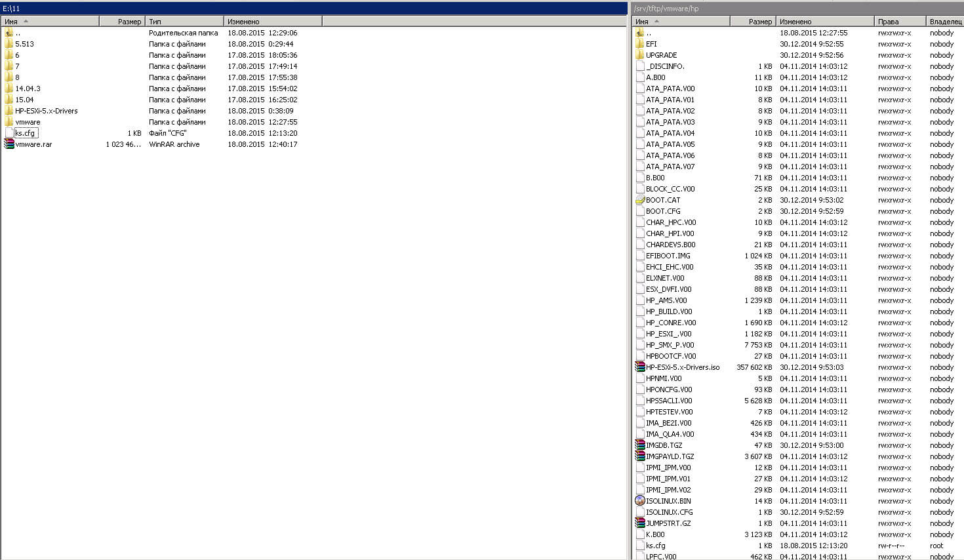Select the BLOCK_CC.V00 file name
The width and height of the screenshot is (964, 560).
670,189
